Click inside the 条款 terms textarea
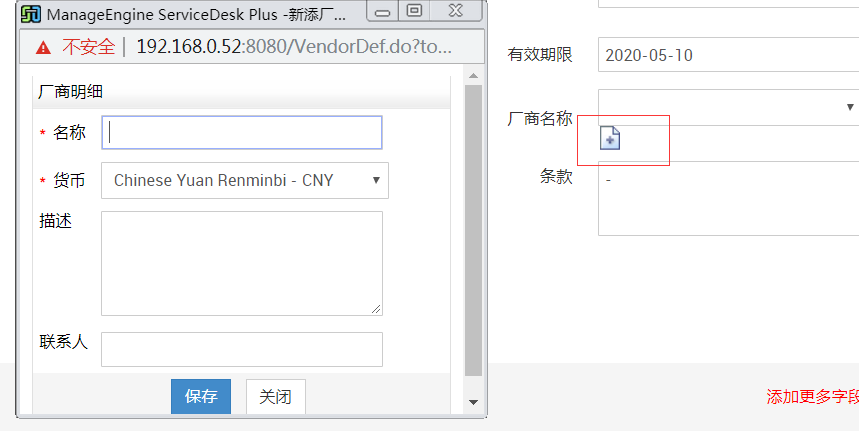Viewport: 859px width, 432px height. (728, 198)
